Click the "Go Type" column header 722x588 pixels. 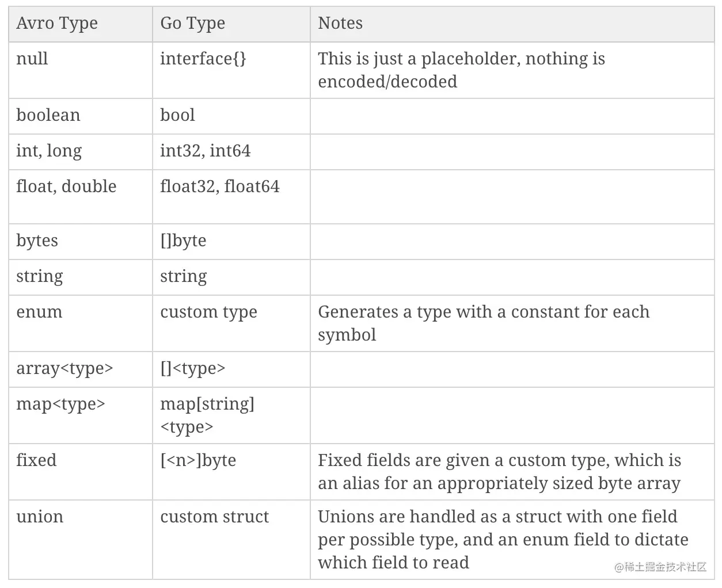(x=192, y=24)
